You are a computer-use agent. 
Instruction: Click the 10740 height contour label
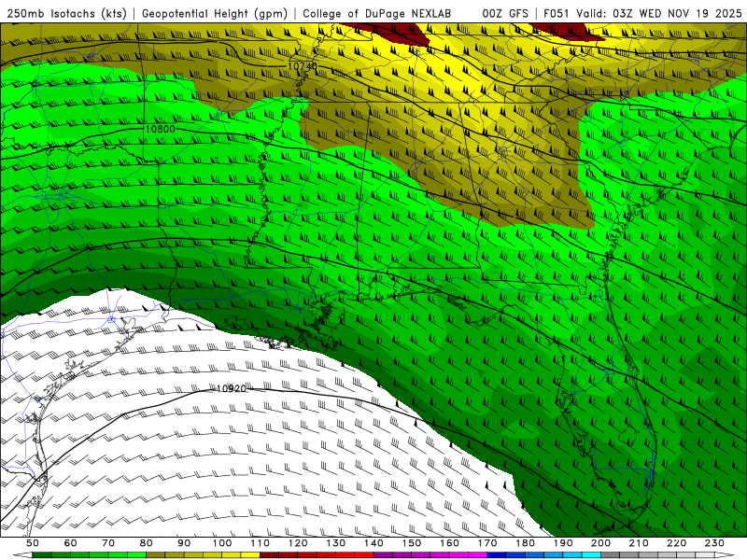[303, 66]
